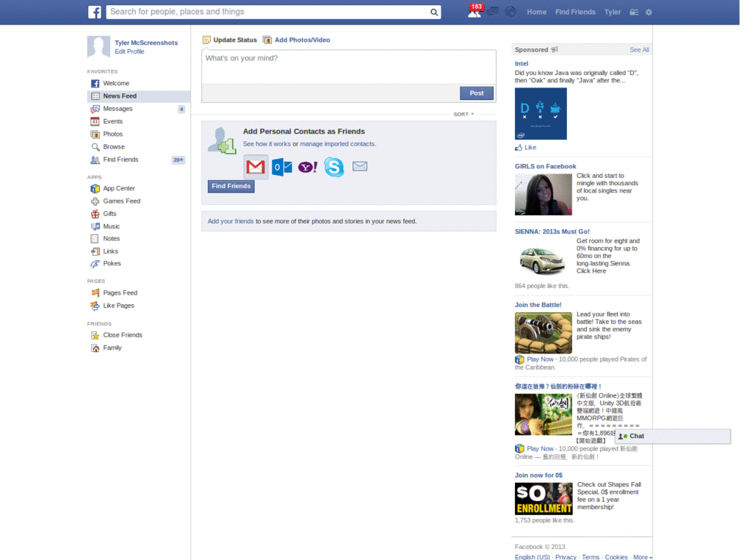Viewport: 747px width, 560px height.
Task: Open the See how it works link
Action: [x=267, y=144]
